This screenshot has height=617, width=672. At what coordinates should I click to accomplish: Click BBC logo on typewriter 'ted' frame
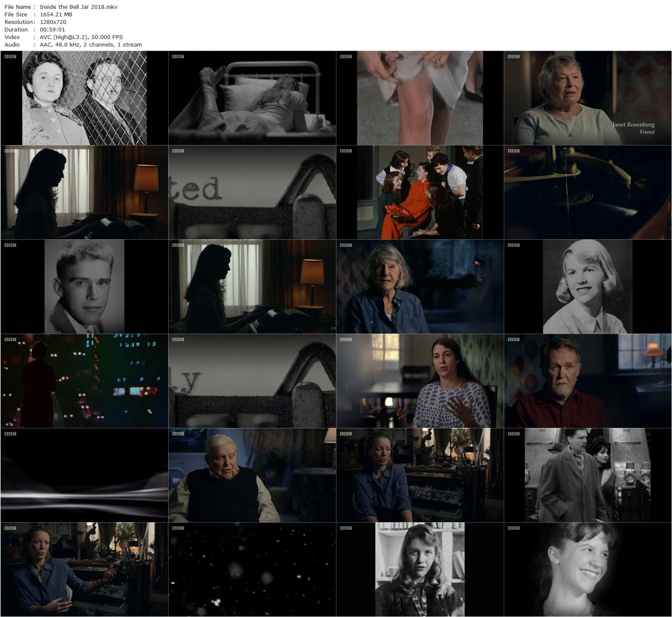178,151
